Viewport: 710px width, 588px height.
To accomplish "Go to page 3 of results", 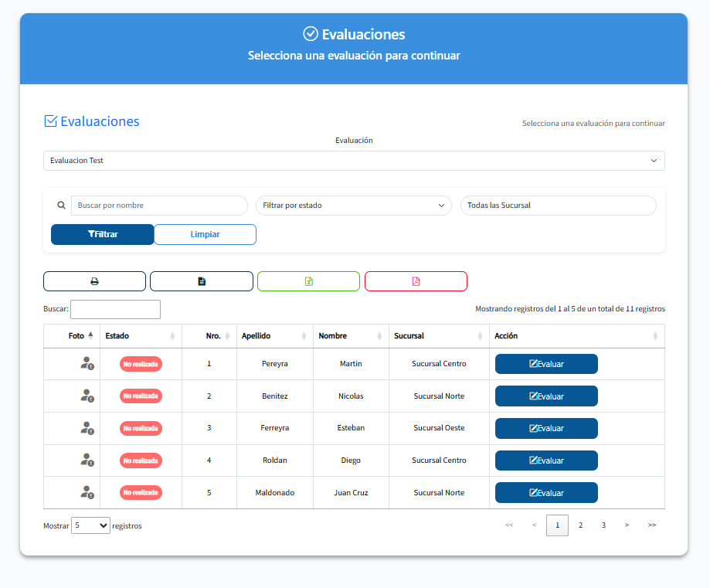I will tap(603, 525).
